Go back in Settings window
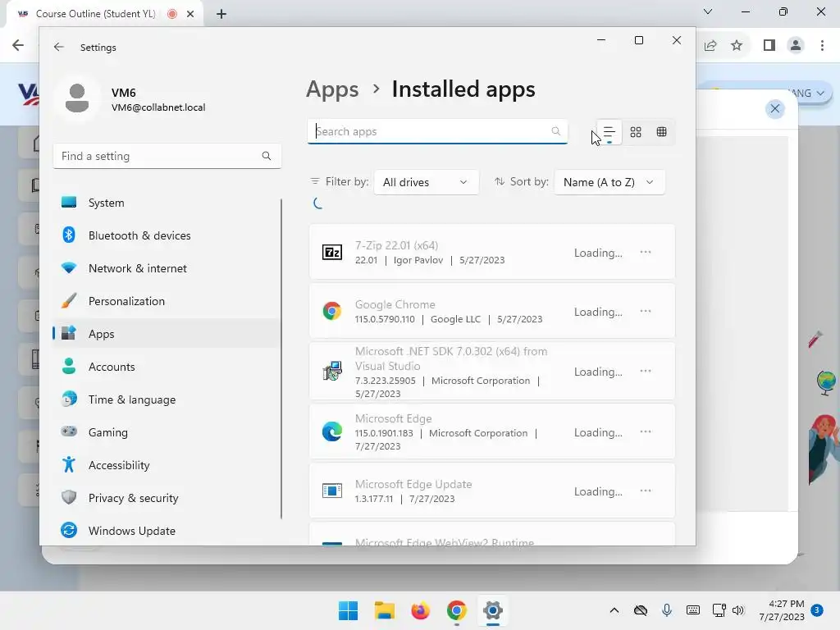The image size is (840, 630). (59, 47)
